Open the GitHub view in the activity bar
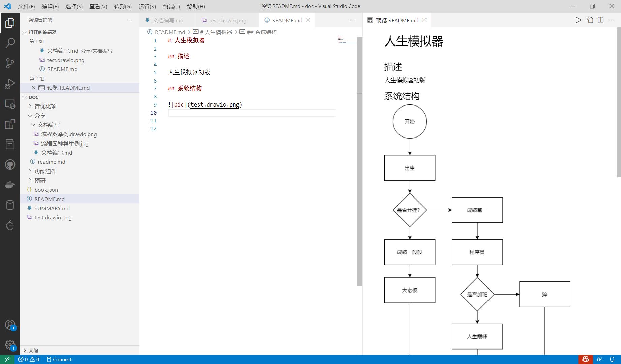 [x=10, y=164]
